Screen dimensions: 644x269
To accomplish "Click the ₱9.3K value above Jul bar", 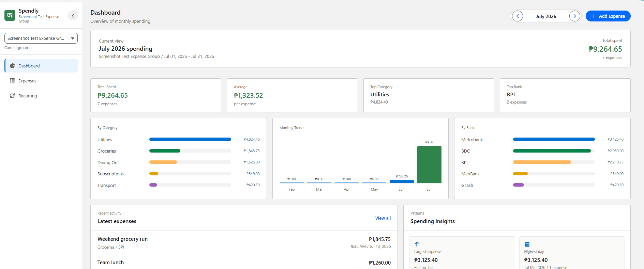I will [x=429, y=142].
